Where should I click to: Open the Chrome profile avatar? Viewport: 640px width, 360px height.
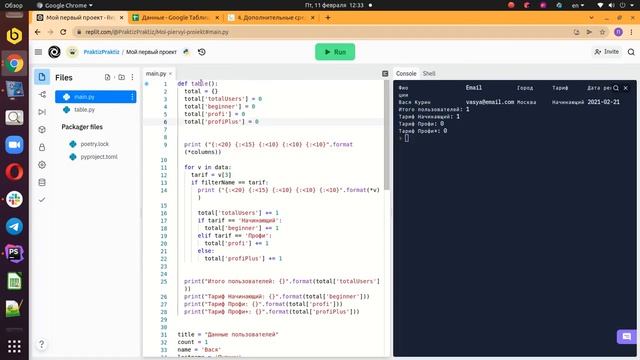[x=618, y=32]
